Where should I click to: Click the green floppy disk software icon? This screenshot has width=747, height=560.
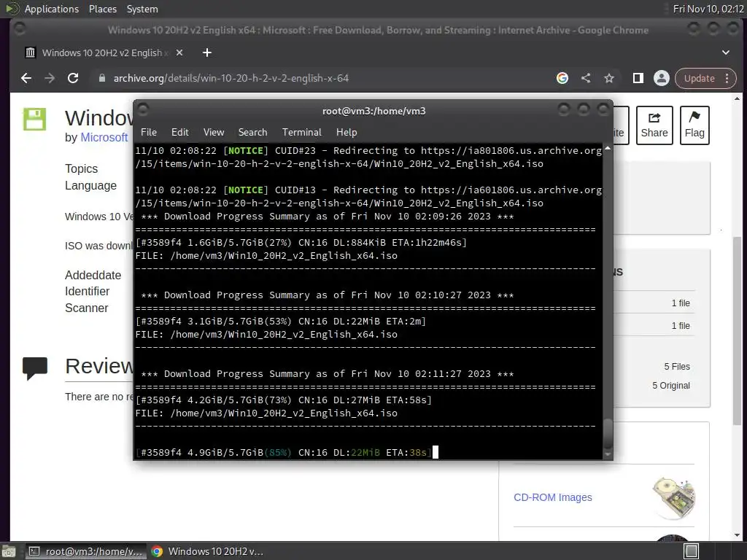[35, 119]
